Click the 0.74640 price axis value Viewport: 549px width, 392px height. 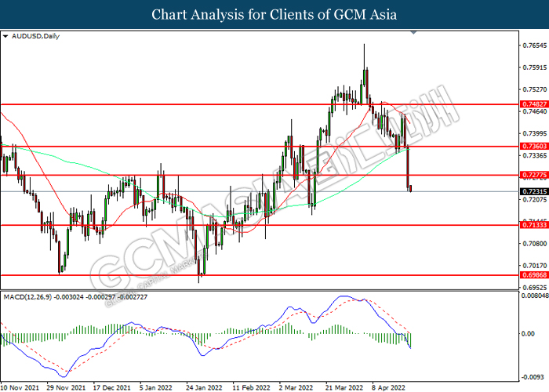[535, 111]
